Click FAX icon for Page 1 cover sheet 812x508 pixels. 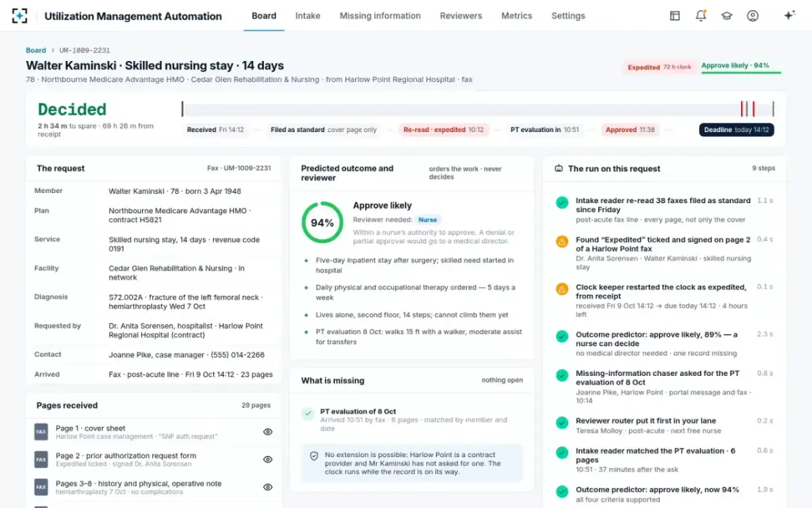coord(41,431)
